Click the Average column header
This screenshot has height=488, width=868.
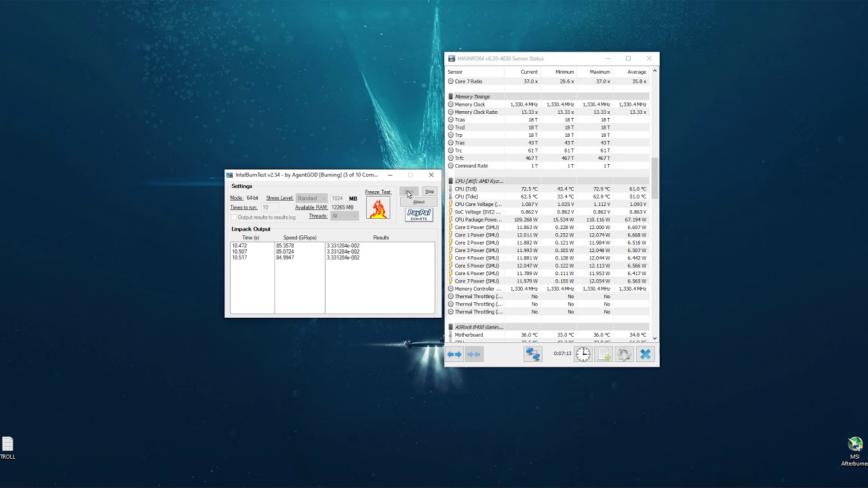click(x=631, y=72)
